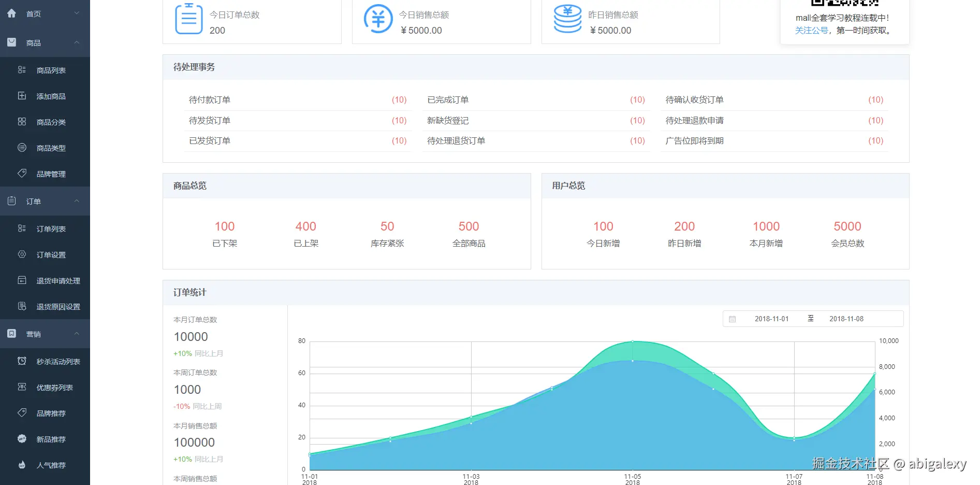Click the 已上架 count 400
The width and height of the screenshot is (980, 485).
point(306,226)
